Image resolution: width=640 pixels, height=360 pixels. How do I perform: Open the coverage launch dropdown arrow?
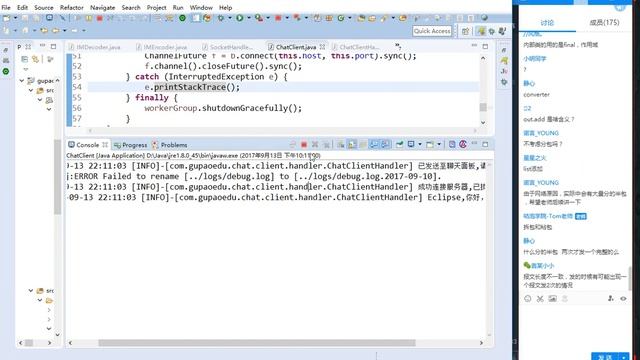click(x=268, y=18)
